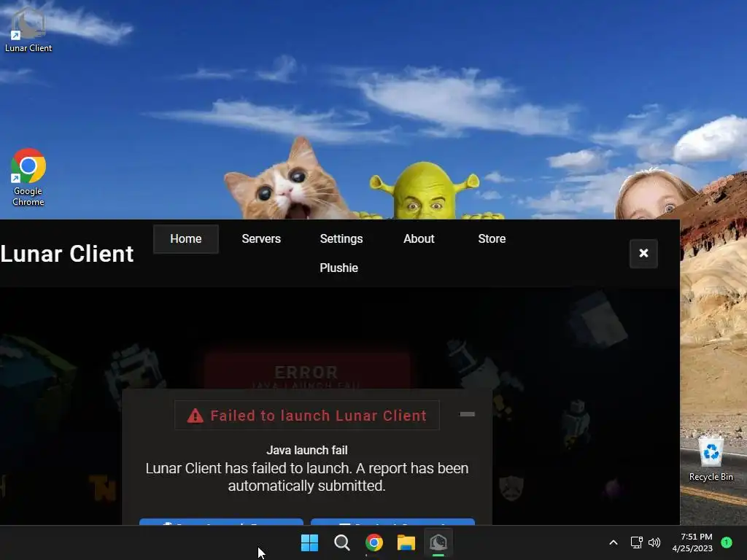Screen dimensions: 747x560
Task: Go to the Servers tab
Action: [261, 238]
